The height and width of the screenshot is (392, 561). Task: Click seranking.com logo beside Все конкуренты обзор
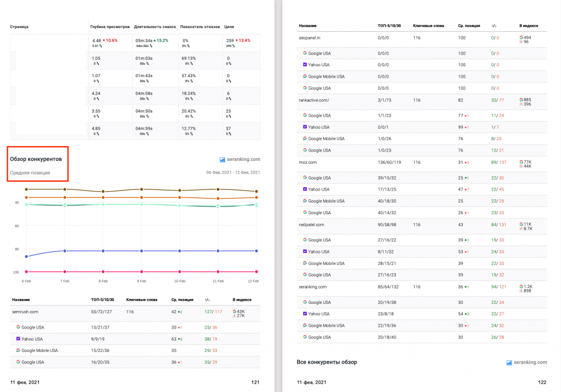point(526,362)
